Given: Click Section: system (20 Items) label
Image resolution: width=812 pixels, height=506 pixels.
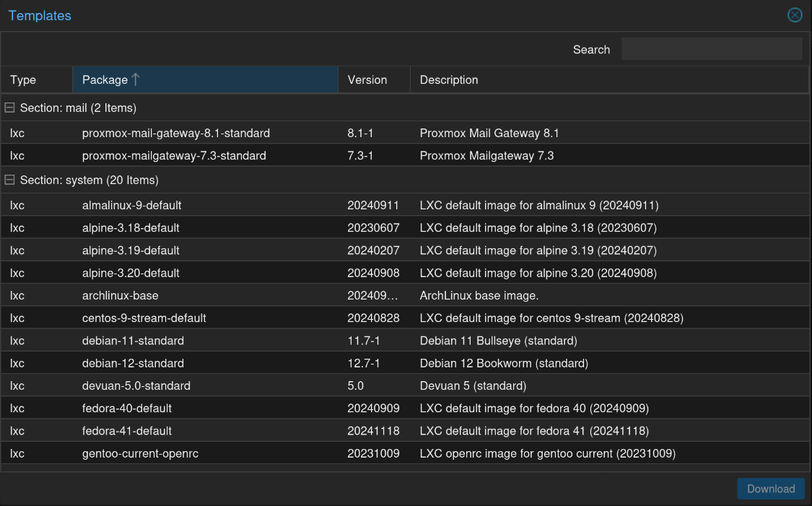Looking at the screenshot, I should coord(89,180).
